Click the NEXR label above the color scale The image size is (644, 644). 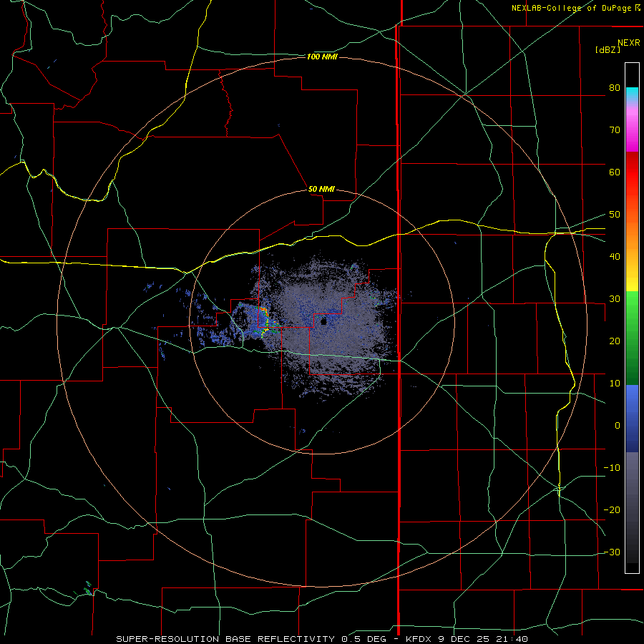(x=628, y=43)
